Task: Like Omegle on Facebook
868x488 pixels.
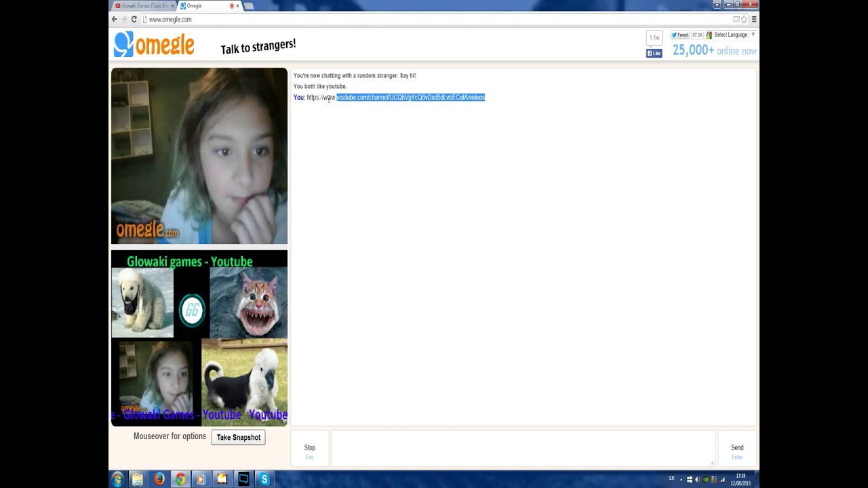Action: (x=654, y=54)
